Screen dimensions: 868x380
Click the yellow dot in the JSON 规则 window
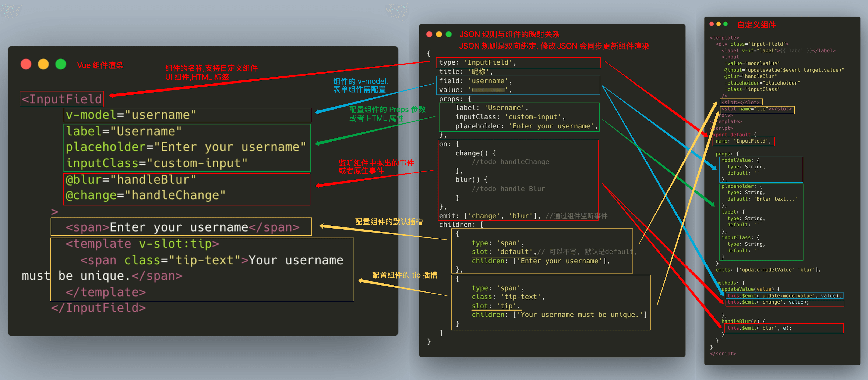coord(439,34)
